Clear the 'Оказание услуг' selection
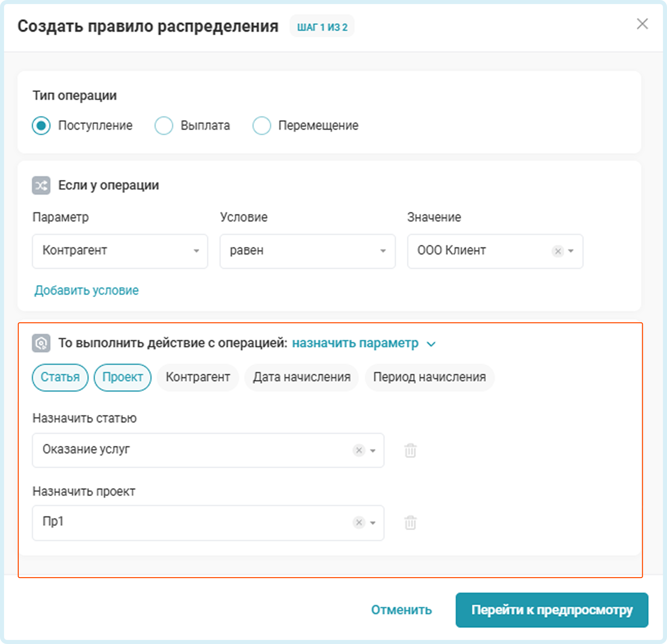Screen dimensions: 667x644 (359, 450)
